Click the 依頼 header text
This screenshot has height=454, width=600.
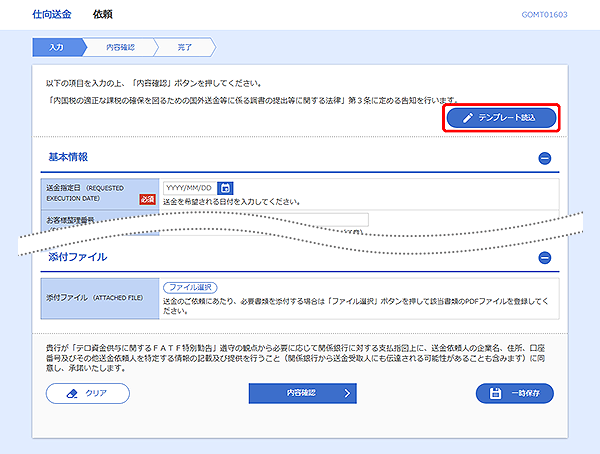(x=103, y=15)
